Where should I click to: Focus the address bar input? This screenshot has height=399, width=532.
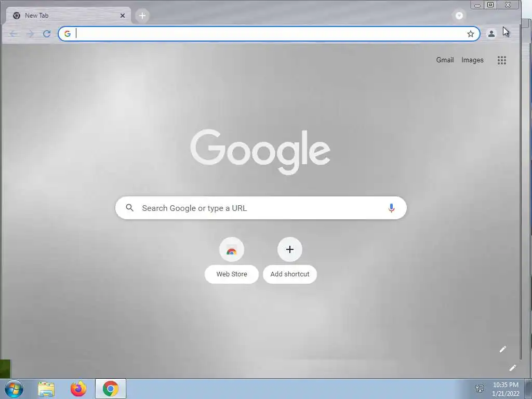click(x=270, y=34)
